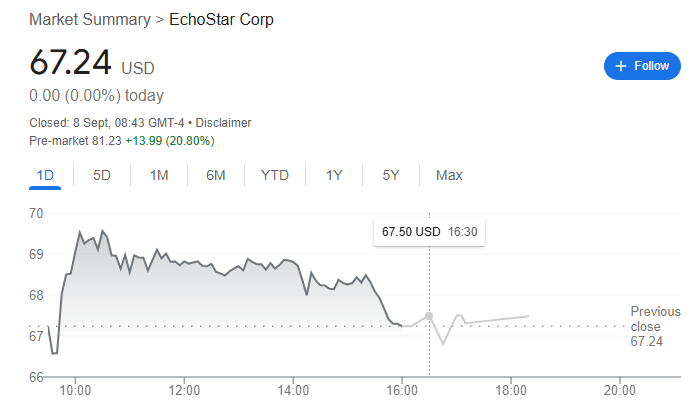Click the pre-market 81.23 price line

click(122, 141)
